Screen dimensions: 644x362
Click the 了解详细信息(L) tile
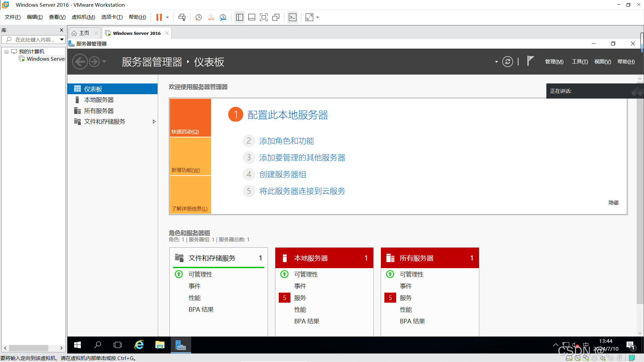coord(190,195)
